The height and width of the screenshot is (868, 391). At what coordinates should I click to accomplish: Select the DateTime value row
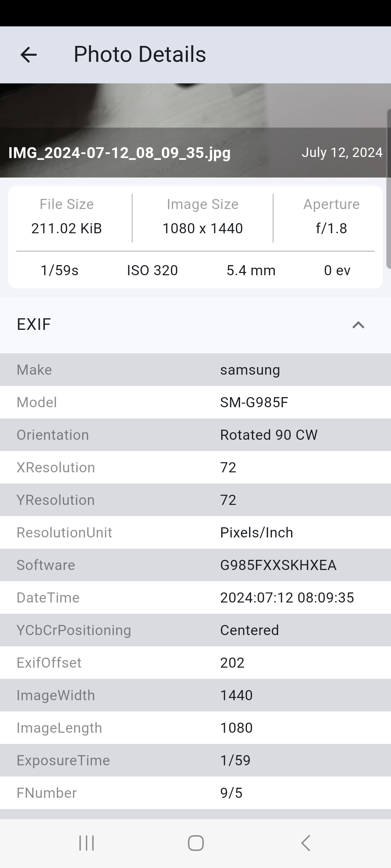coord(195,597)
